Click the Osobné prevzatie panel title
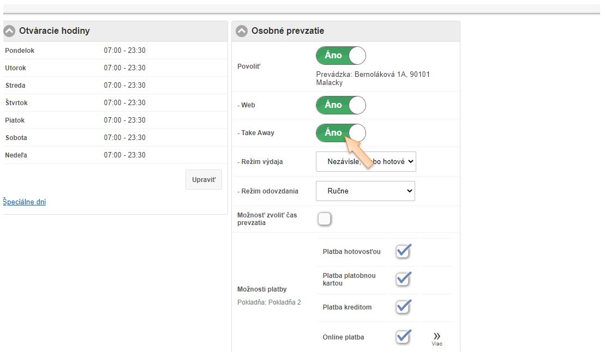 coord(287,31)
